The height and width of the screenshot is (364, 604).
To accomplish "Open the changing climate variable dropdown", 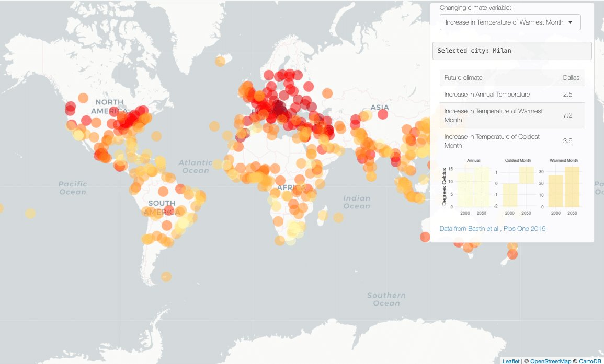I will [x=510, y=22].
